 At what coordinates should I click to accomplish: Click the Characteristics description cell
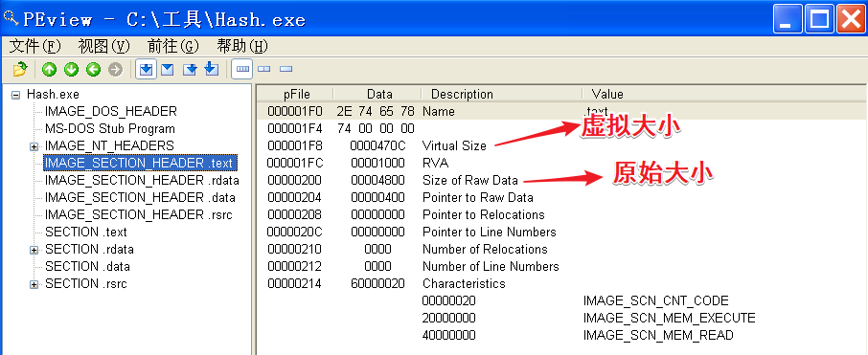pyautogui.click(x=465, y=283)
